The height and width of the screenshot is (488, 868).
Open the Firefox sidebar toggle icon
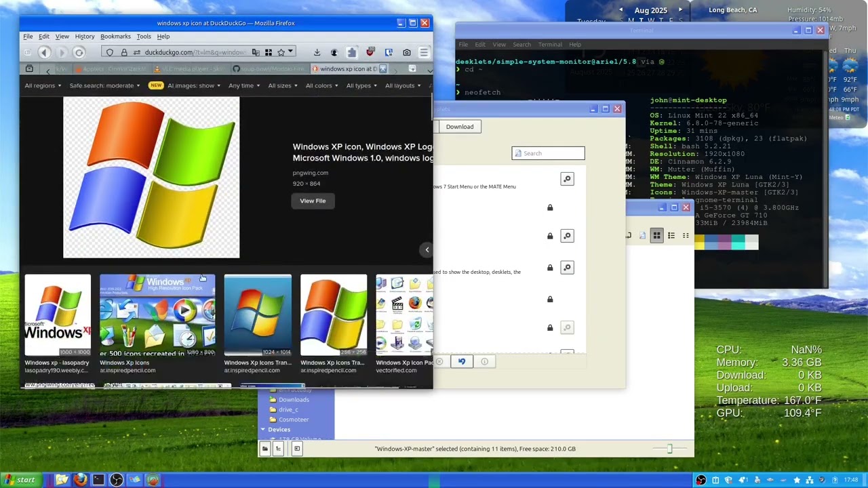coord(28,52)
